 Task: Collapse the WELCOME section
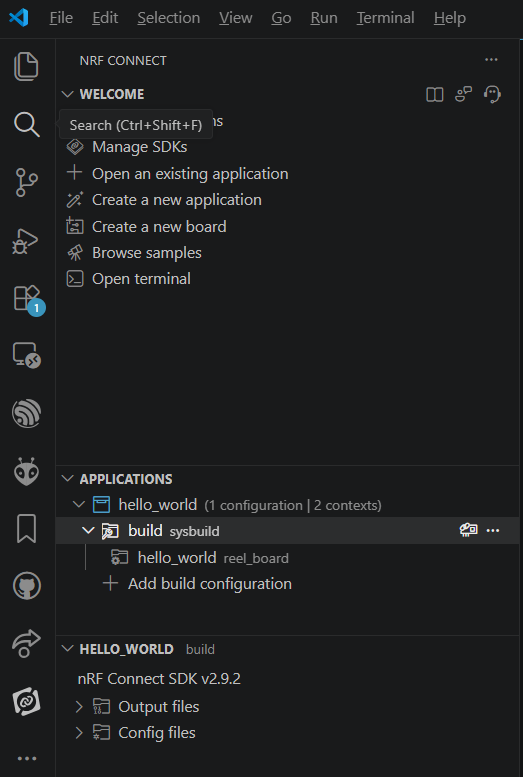point(68,94)
